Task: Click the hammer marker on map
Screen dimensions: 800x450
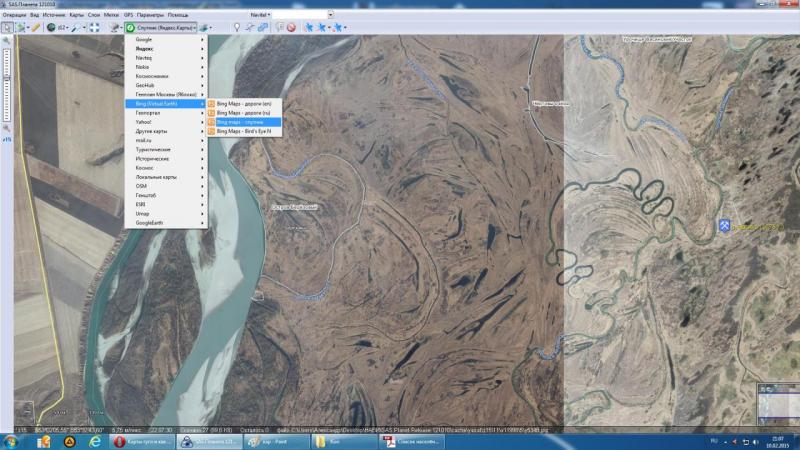Action: (x=724, y=225)
